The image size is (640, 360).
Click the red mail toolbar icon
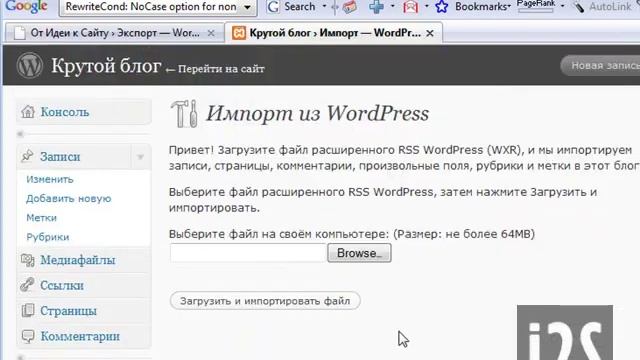click(x=411, y=7)
